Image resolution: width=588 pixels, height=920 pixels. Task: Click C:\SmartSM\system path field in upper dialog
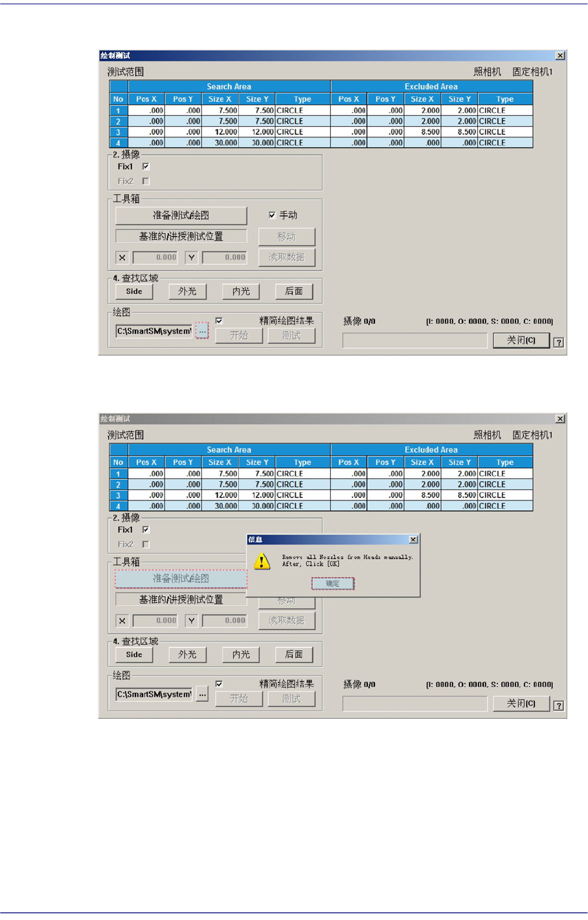[x=154, y=331]
